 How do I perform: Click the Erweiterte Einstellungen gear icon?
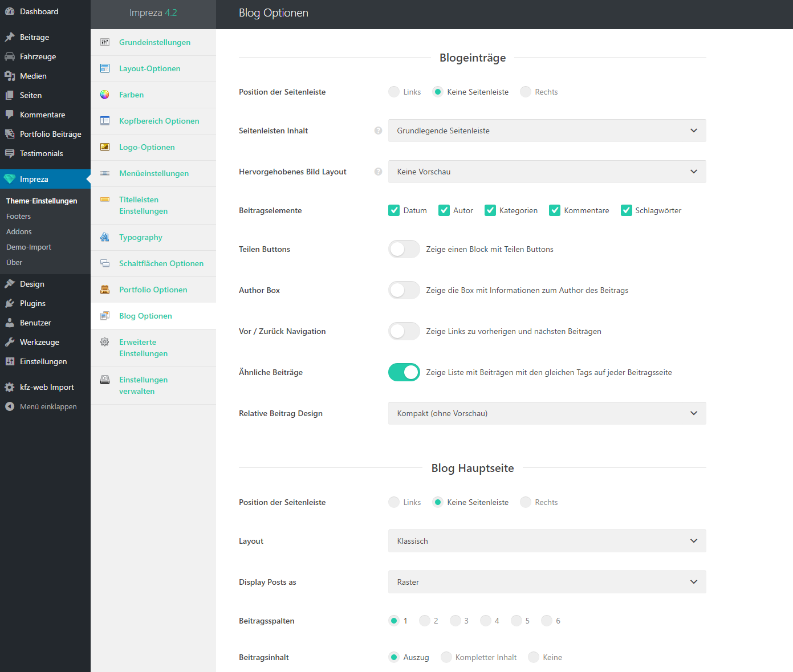[105, 342]
